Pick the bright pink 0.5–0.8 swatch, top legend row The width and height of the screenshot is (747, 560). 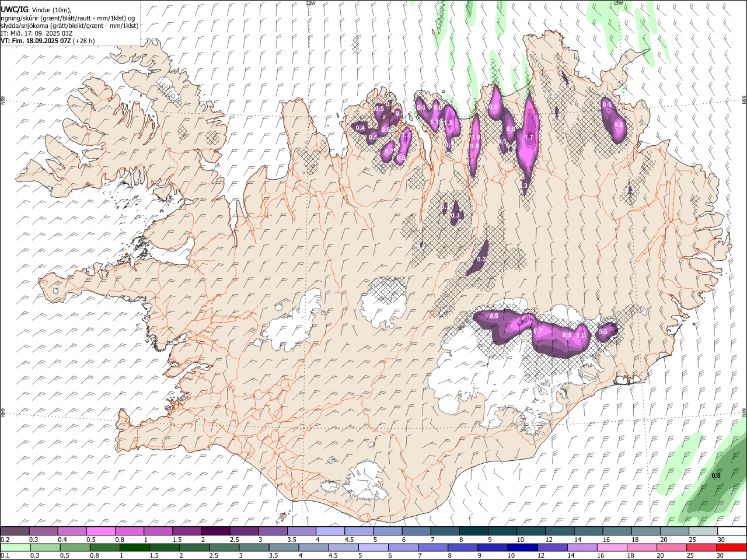click(101, 531)
